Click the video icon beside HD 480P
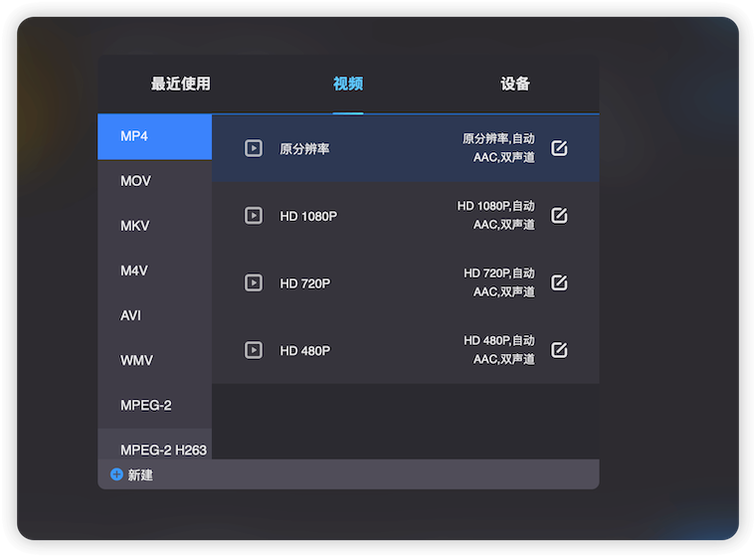The height and width of the screenshot is (557, 756). tap(254, 350)
